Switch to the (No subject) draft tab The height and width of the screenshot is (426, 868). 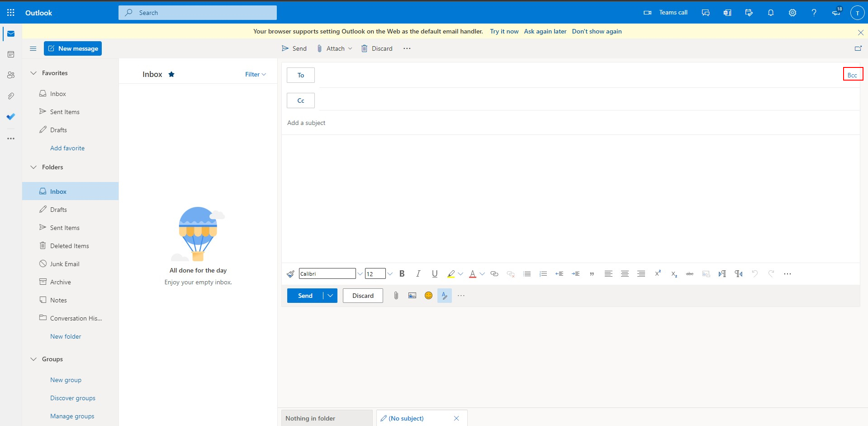[x=406, y=418]
